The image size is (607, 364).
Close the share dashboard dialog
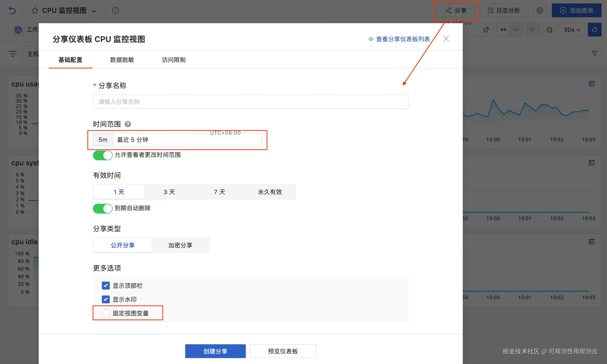[x=446, y=39]
